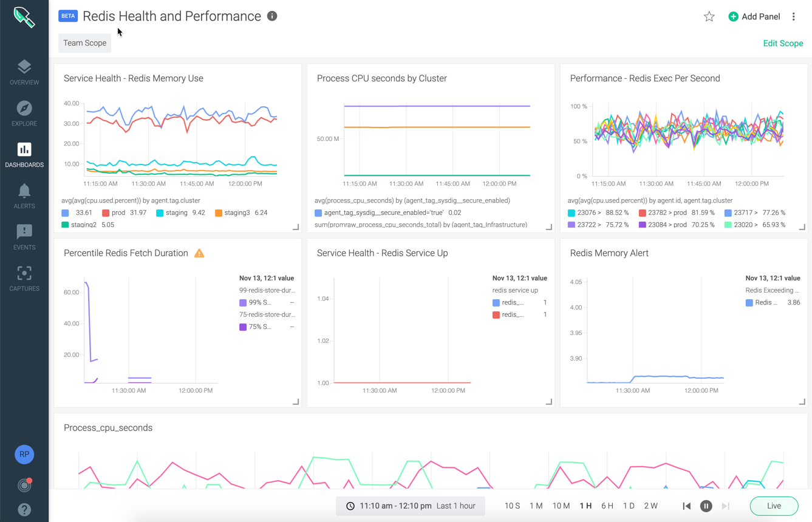Click the Add Panel button
812x522 pixels.
[754, 16]
